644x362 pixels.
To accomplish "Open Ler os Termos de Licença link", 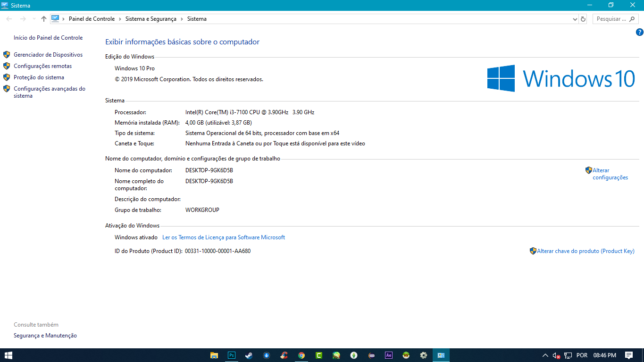I will [x=224, y=237].
